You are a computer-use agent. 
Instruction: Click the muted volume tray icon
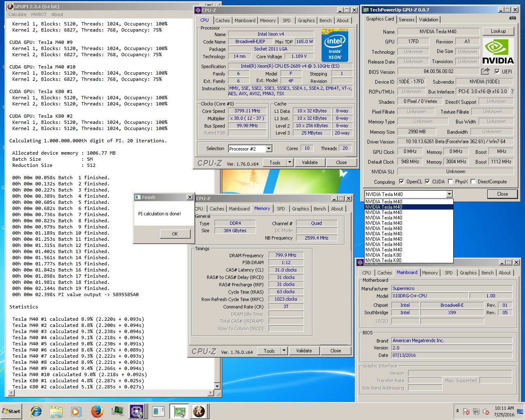click(x=486, y=411)
